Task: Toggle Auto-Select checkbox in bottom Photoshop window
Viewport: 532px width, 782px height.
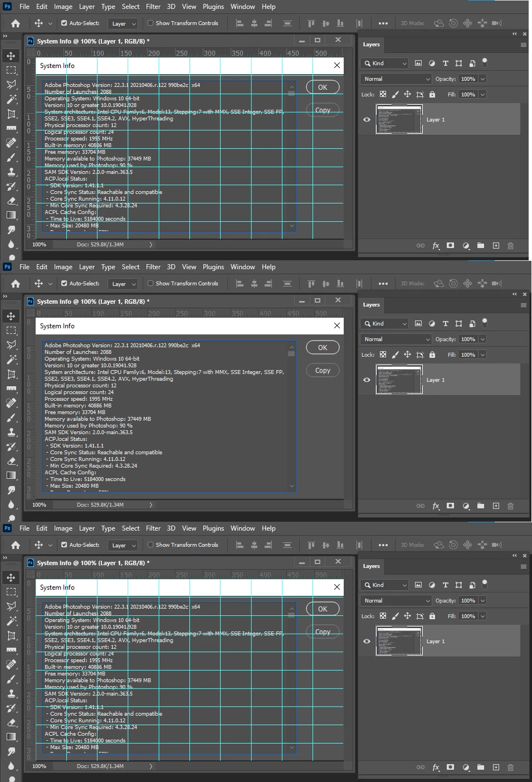Action: click(x=64, y=545)
